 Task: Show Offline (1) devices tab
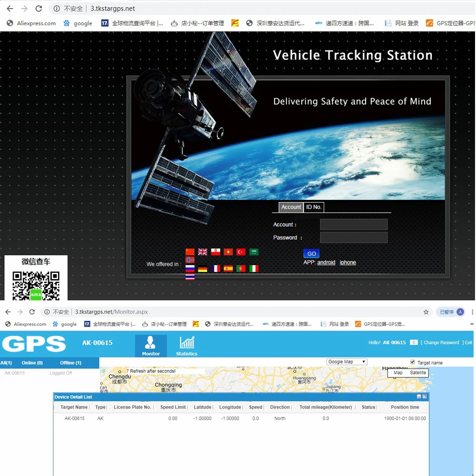pos(70,363)
